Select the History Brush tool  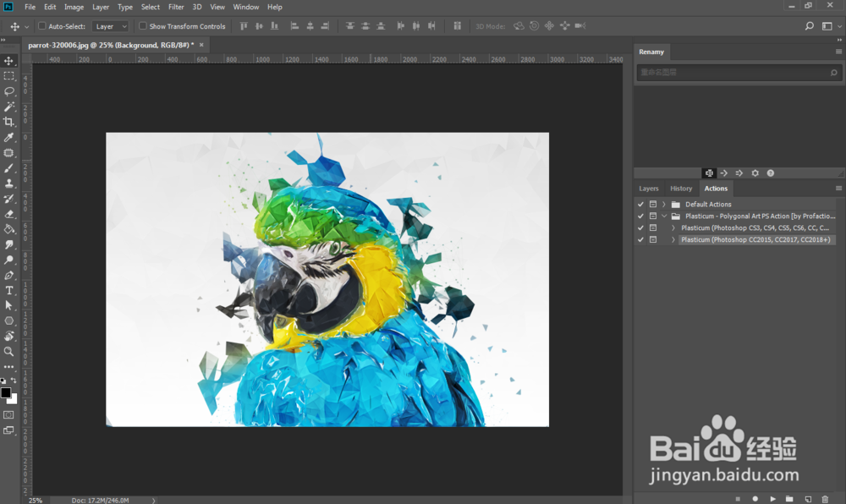point(8,199)
